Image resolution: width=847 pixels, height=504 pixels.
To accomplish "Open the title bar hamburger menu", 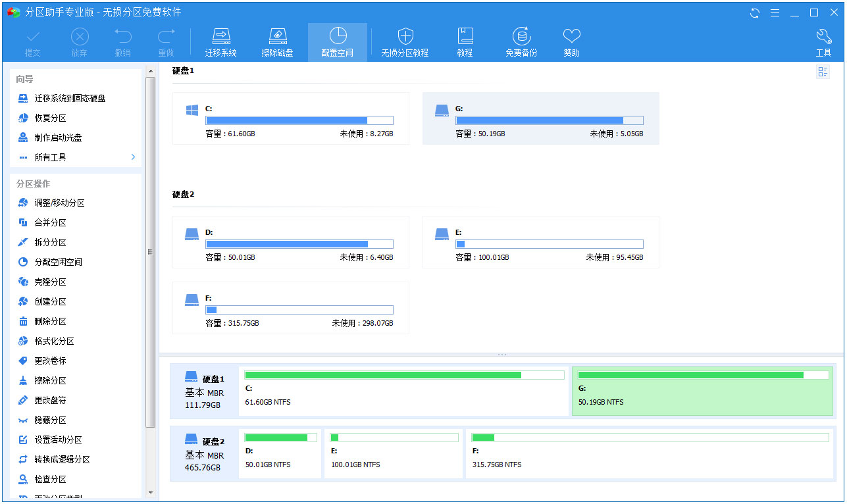I will pyautogui.click(x=775, y=13).
